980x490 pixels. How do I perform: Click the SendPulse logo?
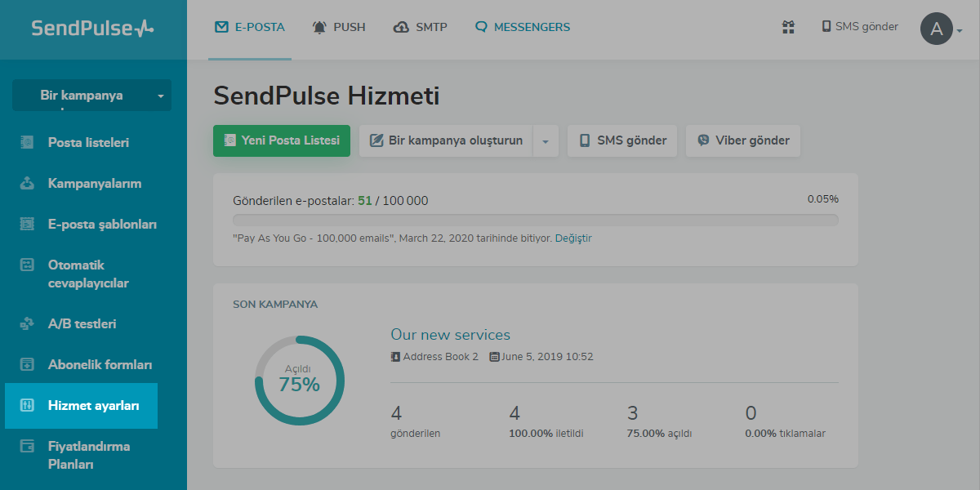(92, 29)
